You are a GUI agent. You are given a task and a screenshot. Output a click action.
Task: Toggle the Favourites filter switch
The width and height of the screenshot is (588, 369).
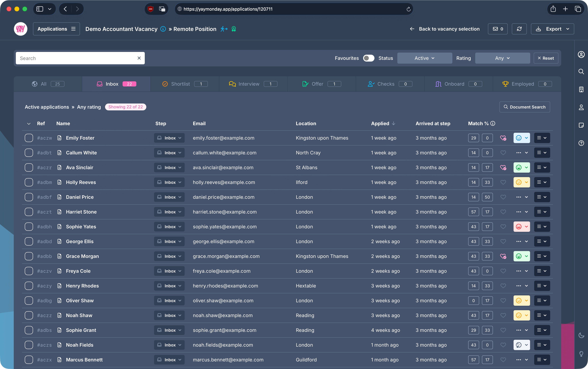click(x=368, y=58)
